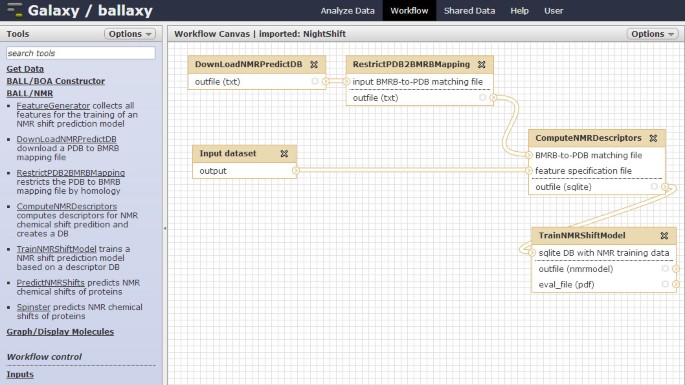This screenshot has width=685, height=385.
Task: Toggle workflow output checkbox on DownLoadNMRPredictDB outfile (txt)
Action: pyautogui.click(x=315, y=81)
